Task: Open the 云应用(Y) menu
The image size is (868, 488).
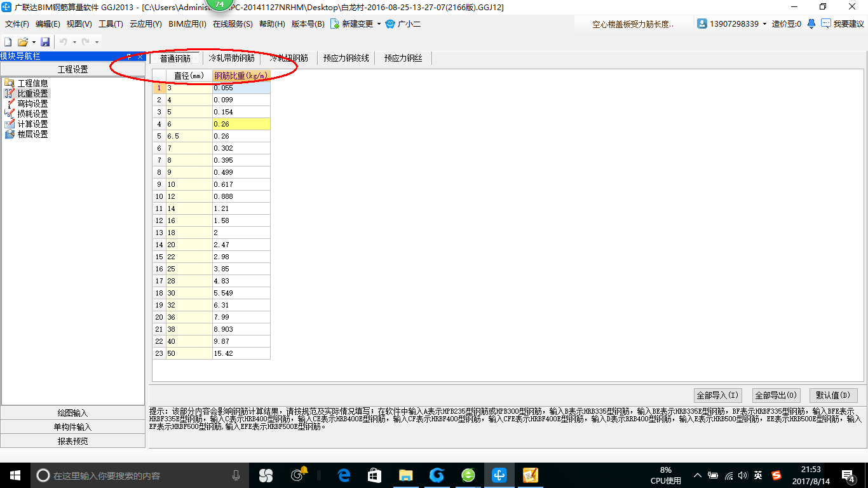Action: [146, 24]
